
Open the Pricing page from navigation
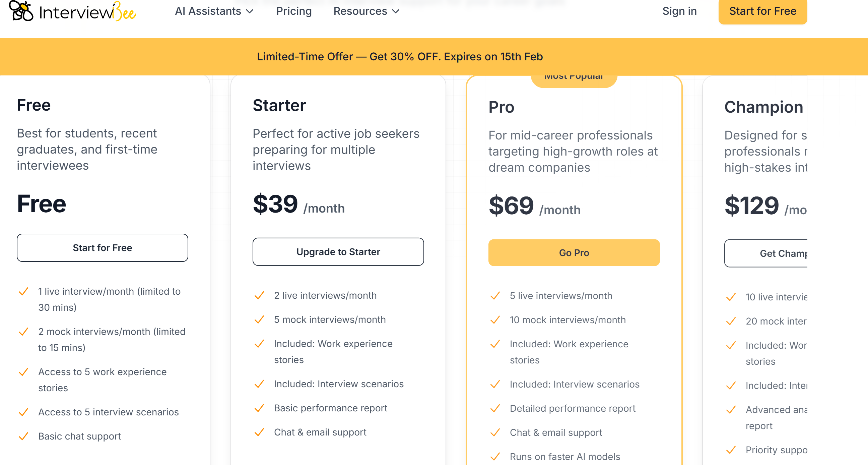[294, 11]
